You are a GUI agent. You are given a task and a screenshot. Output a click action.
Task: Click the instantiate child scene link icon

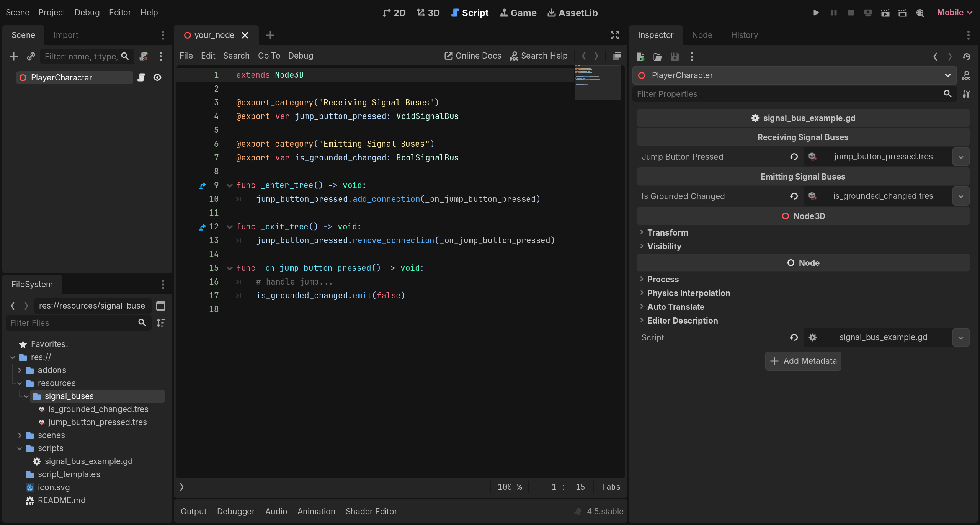(x=31, y=56)
